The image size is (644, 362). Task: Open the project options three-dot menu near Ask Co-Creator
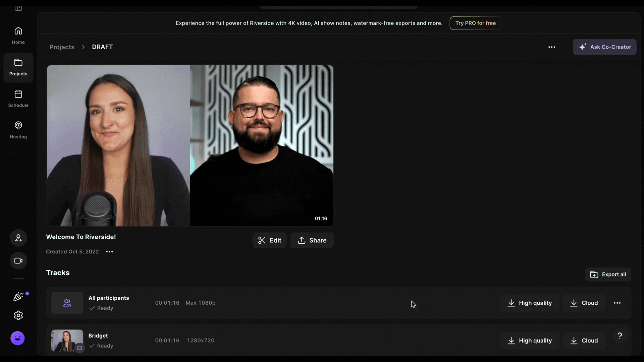pos(551,47)
